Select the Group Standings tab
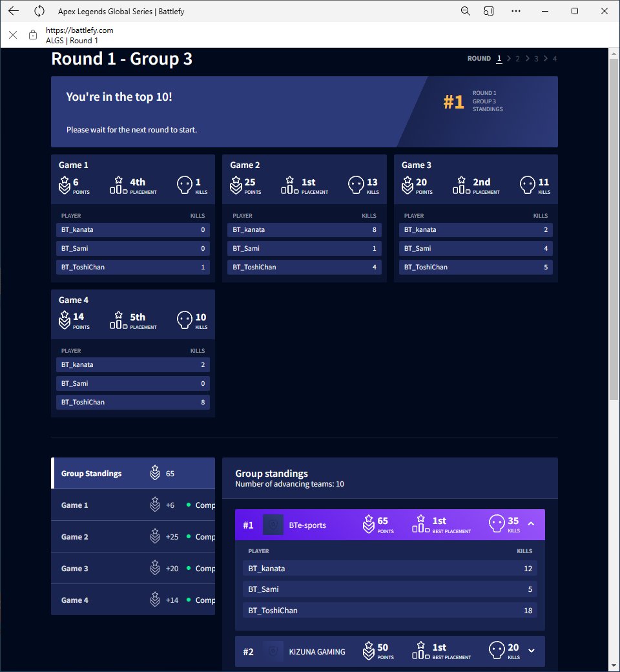The image size is (620, 672). click(133, 473)
